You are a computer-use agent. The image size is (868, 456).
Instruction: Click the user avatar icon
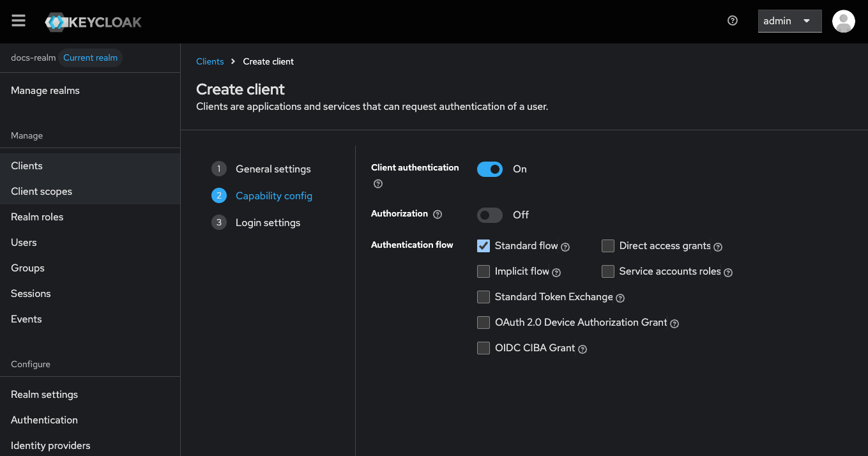(843, 21)
